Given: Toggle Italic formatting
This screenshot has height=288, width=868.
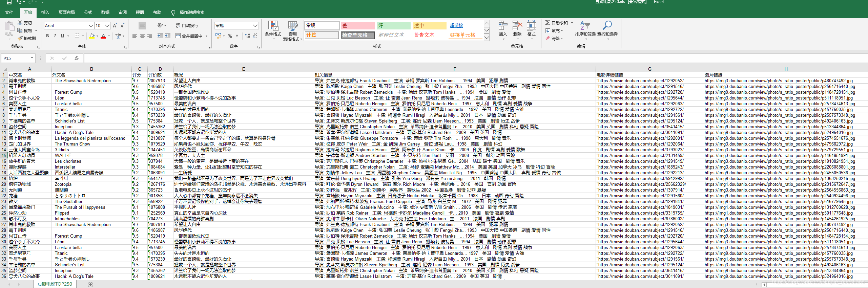Looking at the screenshot, I should click(x=55, y=36).
